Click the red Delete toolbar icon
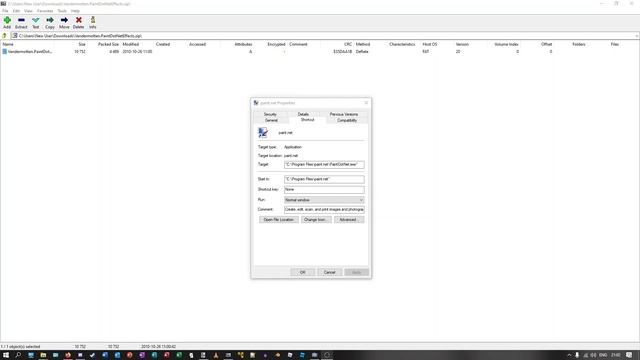Screen dimensions: 640x360 click(x=78, y=22)
